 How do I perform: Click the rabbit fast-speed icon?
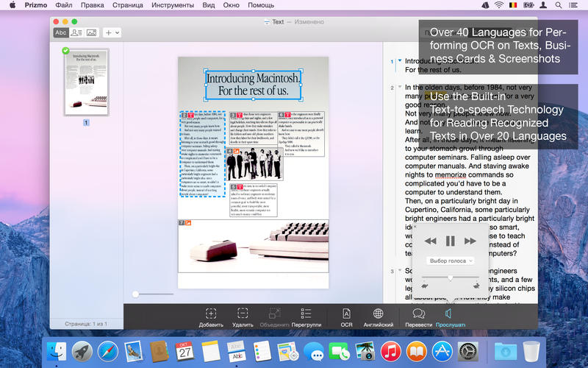476,286
